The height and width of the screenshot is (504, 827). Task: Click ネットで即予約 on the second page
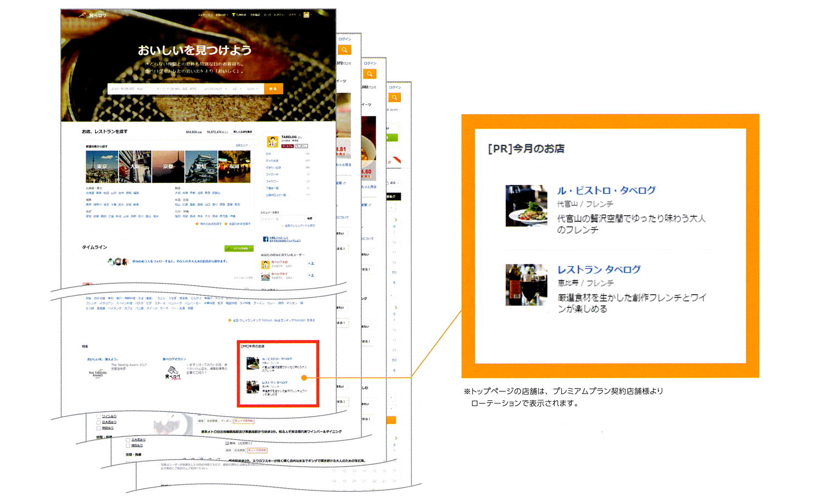click(x=244, y=421)
